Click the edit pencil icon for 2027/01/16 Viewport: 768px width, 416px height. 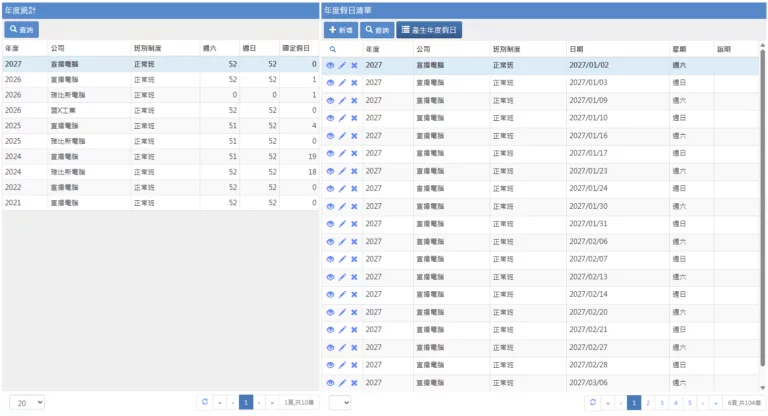pos(342,136)
